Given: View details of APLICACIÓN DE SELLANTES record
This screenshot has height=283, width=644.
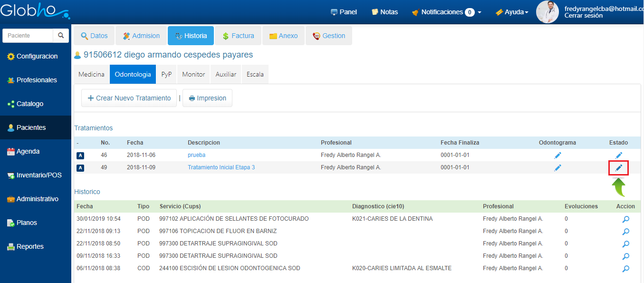Looking at the screenshot, I should pyautogui.click(x=625, y=219).
